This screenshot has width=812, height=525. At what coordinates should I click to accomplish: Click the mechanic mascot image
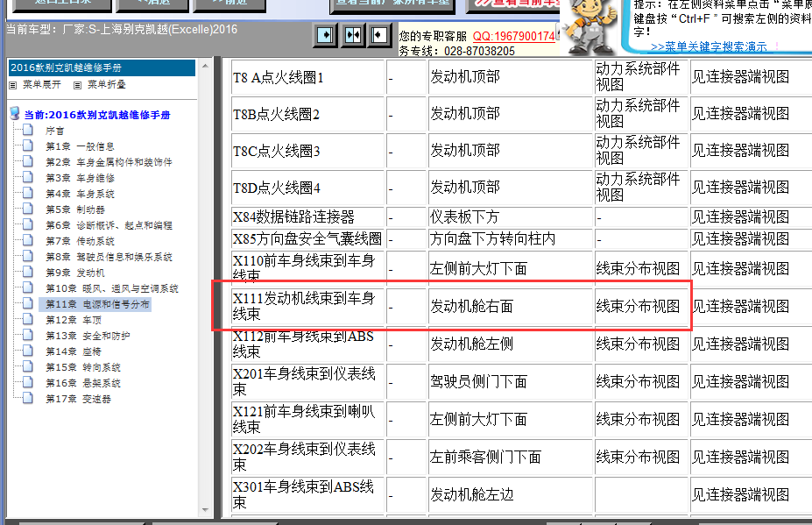pos(591,26)
